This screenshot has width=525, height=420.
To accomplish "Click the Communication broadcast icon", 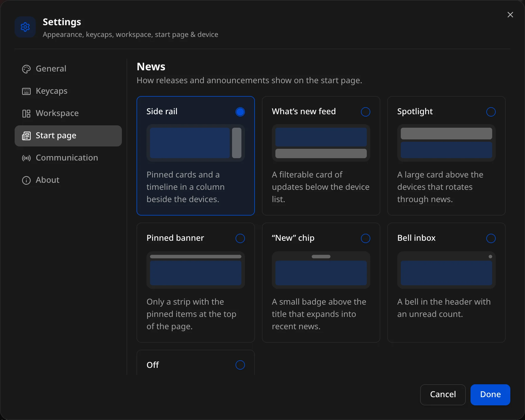I will click(x=26, y=158).
